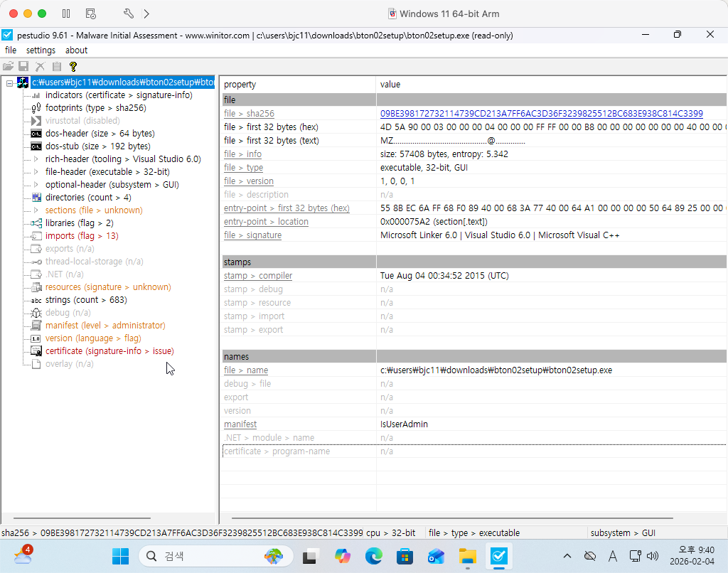Click the entry-point > location property link
This screenshot has width=728, height=573.
click(266, 222)
